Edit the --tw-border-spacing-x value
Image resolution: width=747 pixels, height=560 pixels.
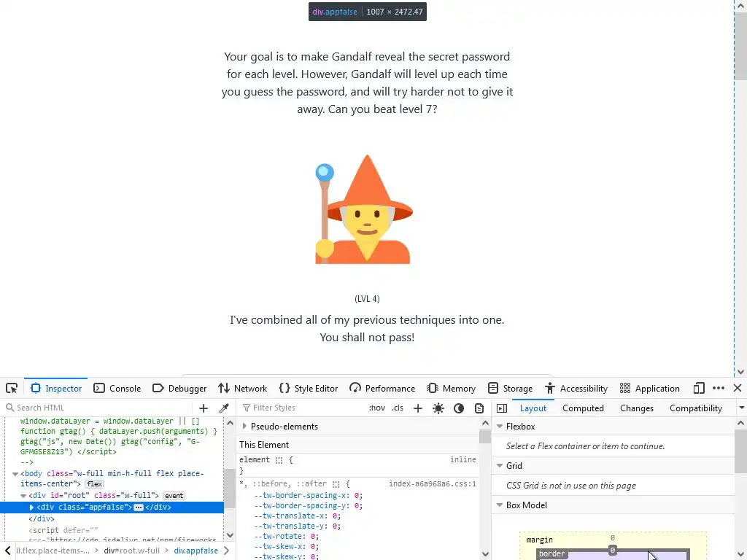pyautogui.click(x=356, y=495)
